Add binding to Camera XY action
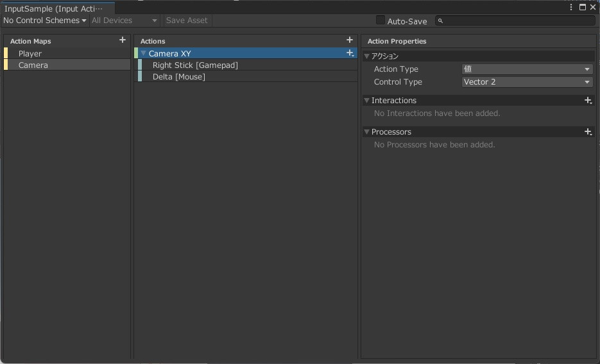 pyautogui.click(x=350, y=53)
